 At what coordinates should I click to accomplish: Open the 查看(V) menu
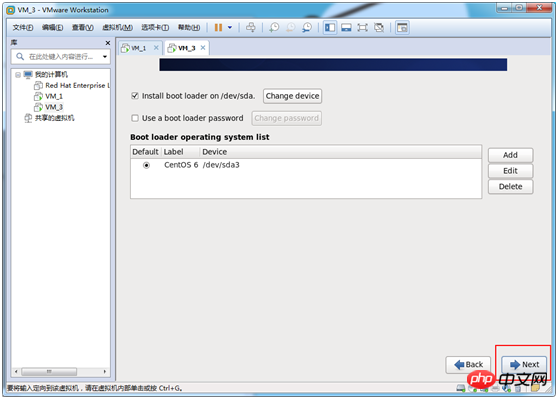83,27
